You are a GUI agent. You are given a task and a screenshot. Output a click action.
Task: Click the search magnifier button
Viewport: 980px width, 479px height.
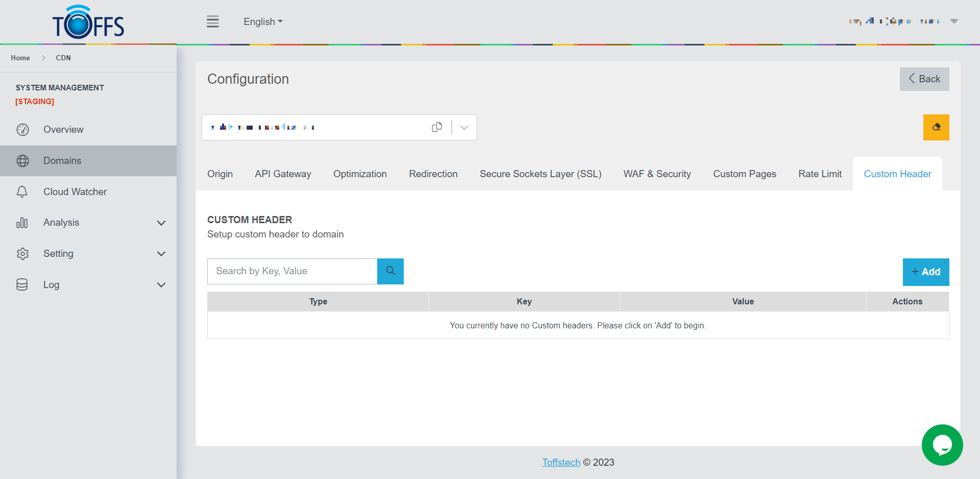390,271
